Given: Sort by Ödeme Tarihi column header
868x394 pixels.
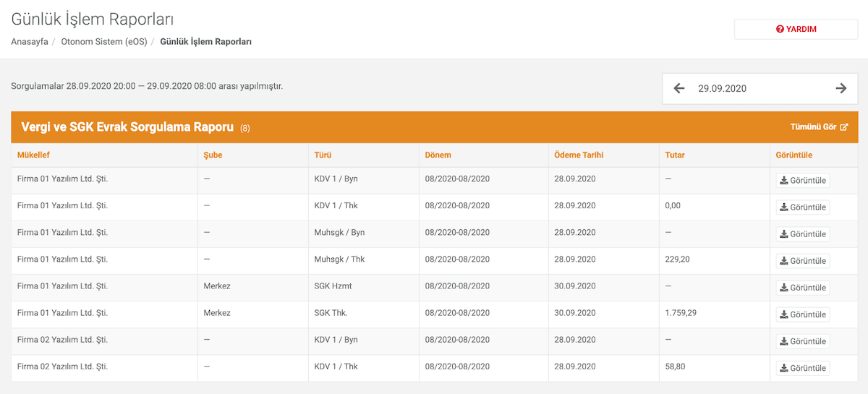Looking at the screenshot, I should [x=579, y=155].
